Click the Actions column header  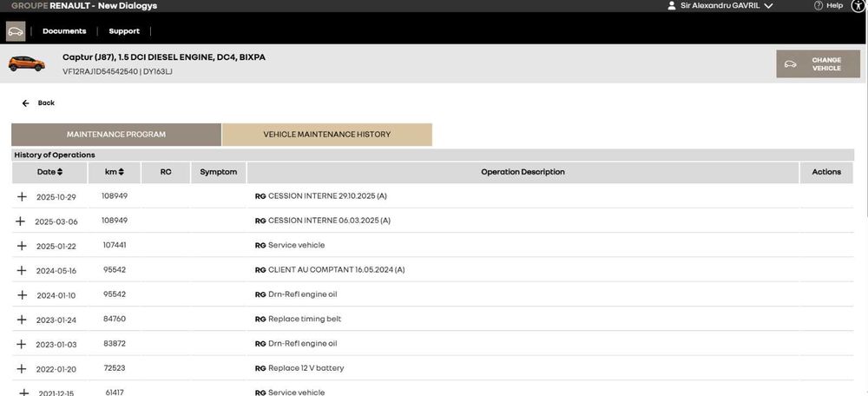(826, 172)
